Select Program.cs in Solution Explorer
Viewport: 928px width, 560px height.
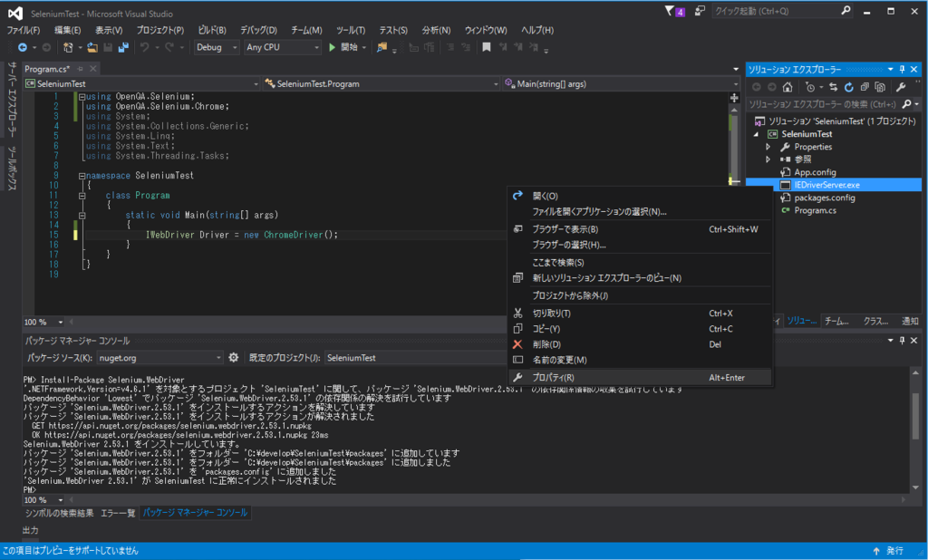click(815, 211)
